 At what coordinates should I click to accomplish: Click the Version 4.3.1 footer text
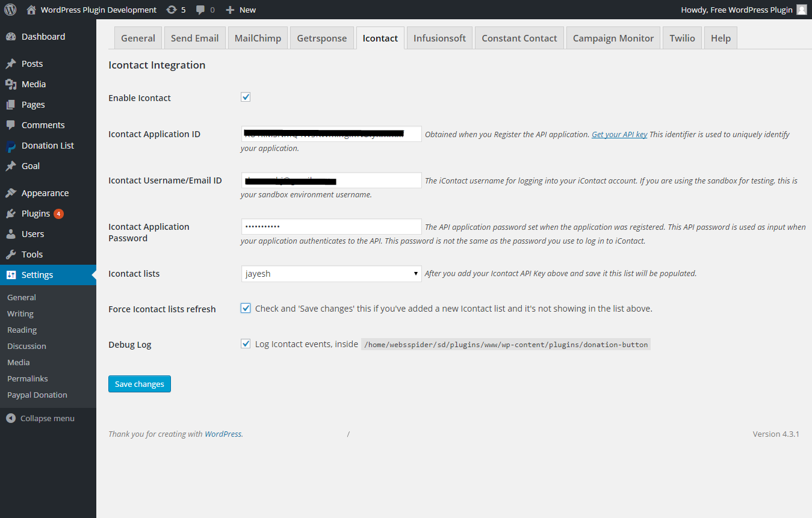click(x=776, y=434)
